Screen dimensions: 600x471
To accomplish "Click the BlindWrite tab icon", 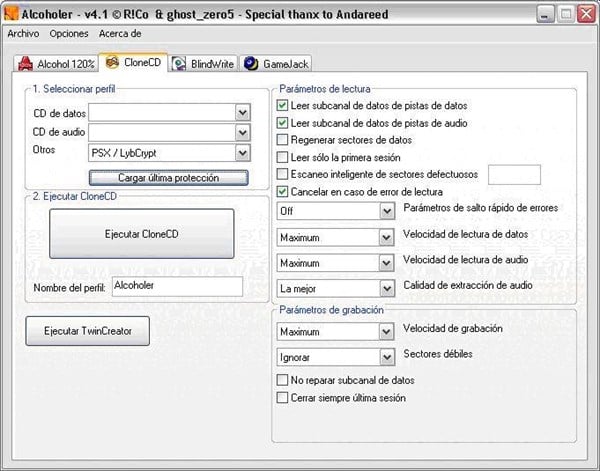I will (179, 64).
